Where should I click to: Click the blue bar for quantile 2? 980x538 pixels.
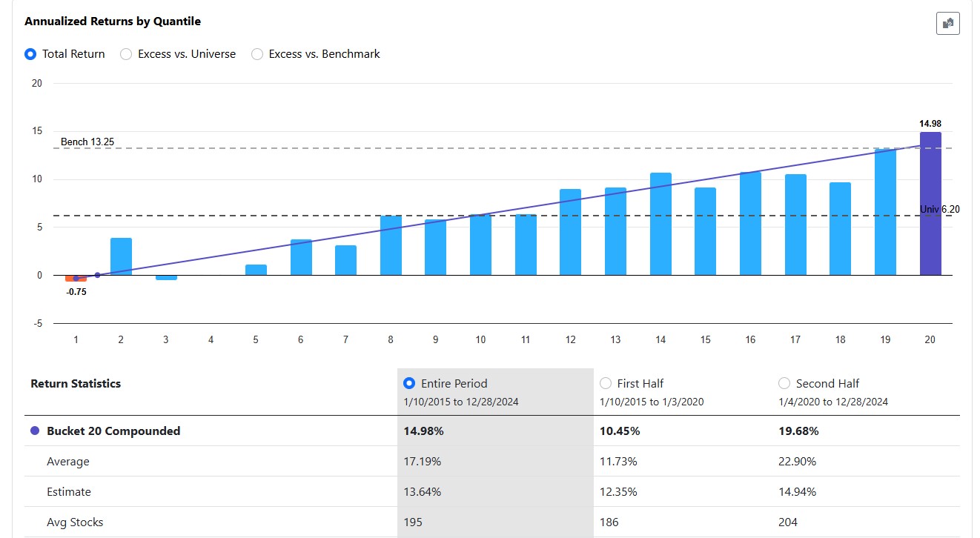(121, 256)
